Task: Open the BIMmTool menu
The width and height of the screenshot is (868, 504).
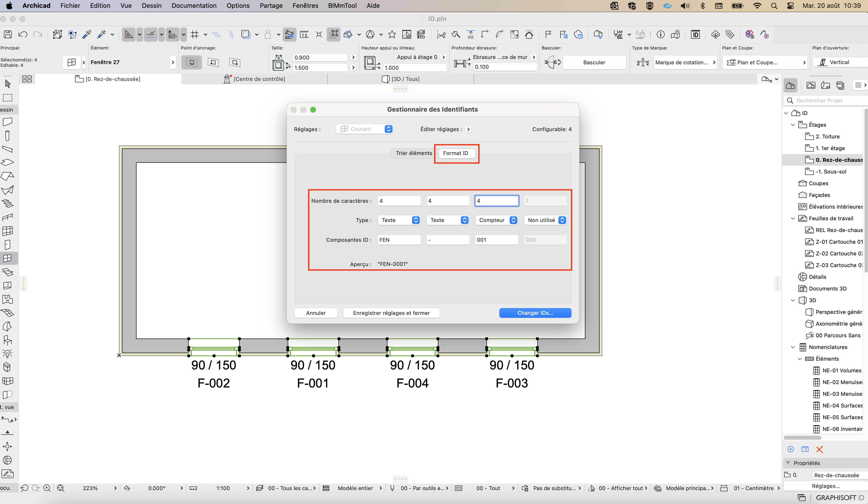Action: click(342, 6)
